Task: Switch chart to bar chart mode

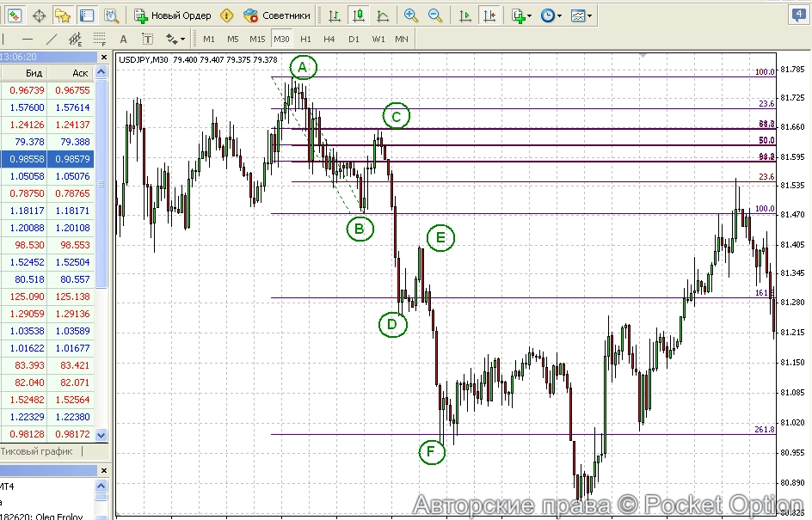Action: pyautogui.click(x=335, y=15)
